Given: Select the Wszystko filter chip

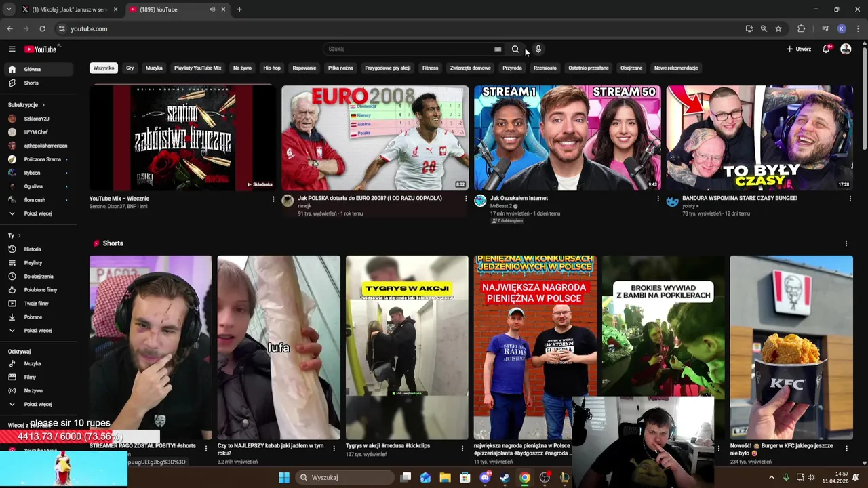Looking at the screenshot, I should [104, 68].
